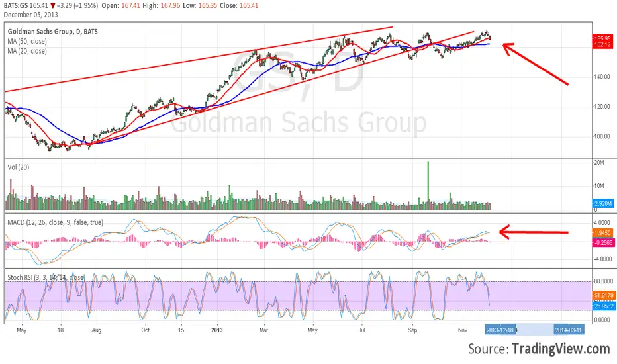The image size is (617, 364).
Task: Click the 2.928M volume value tag
Action: 603,203
